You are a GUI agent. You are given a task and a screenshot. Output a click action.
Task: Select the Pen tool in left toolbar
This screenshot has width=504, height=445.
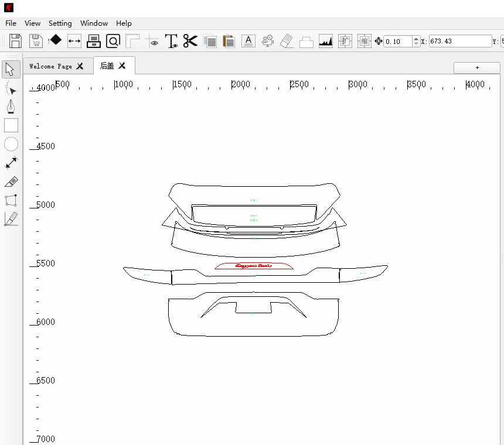pyautogui.click(x=11, y=107)
